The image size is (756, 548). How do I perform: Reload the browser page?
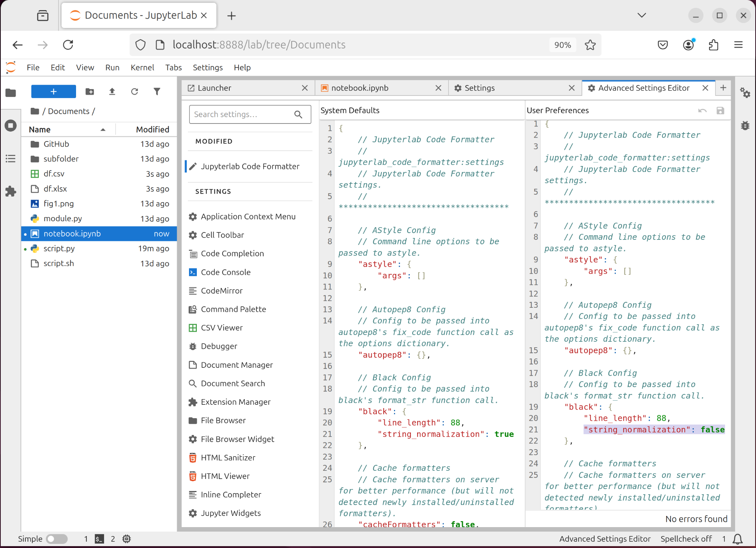pyautogui.click(x=68, y=45)
